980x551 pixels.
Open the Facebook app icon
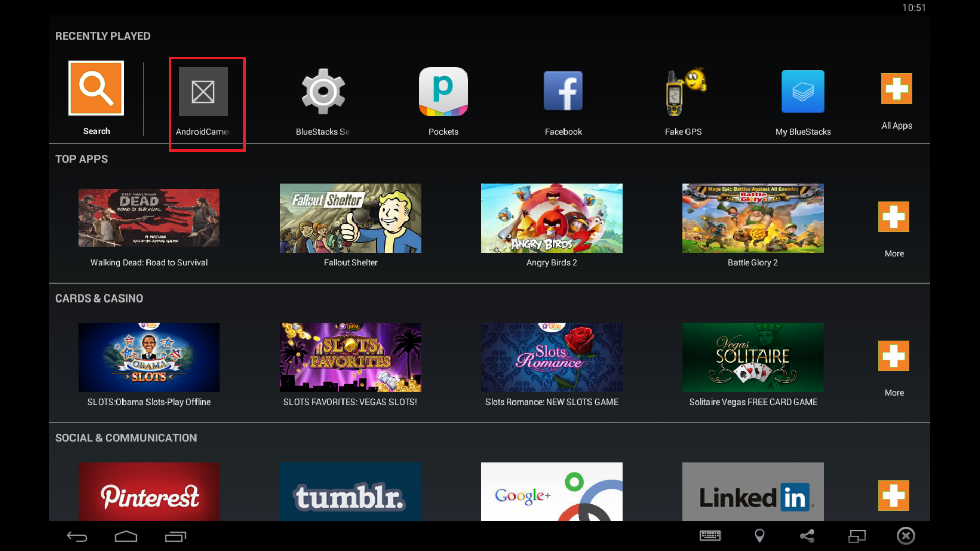pyautogui.click(x=563, y=91)
